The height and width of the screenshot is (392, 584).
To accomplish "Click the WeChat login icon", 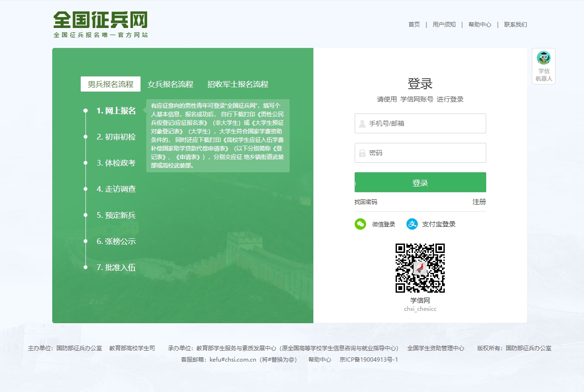I will [360, 224].
